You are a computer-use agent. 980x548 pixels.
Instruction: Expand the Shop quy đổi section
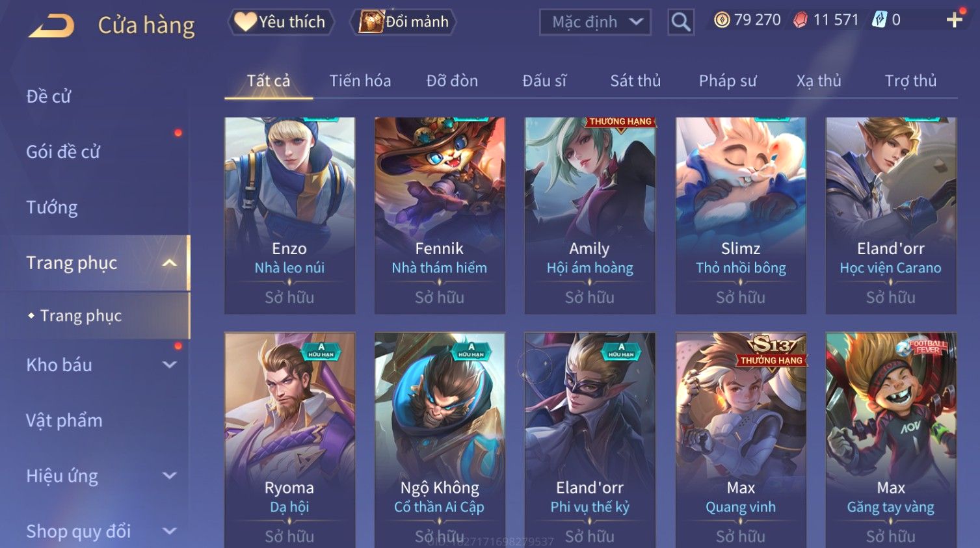click(170, 531)
